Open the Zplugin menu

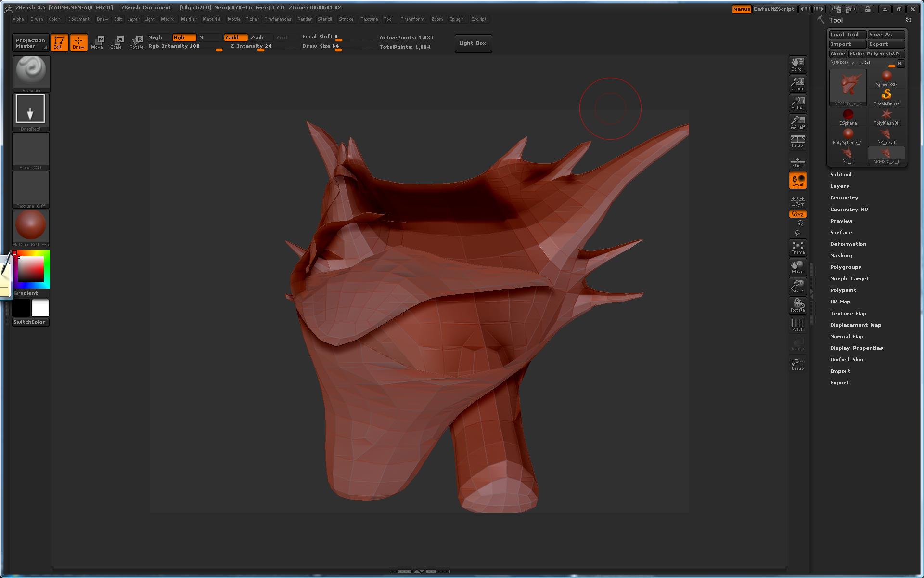pyautogui.click(x=456, y=19)
